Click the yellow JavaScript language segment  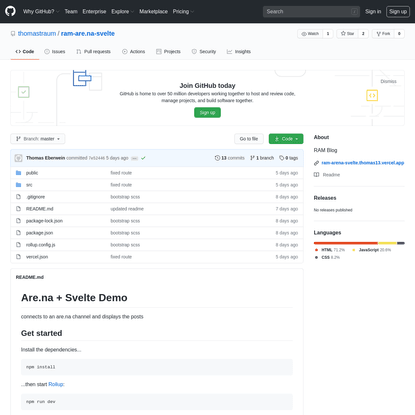coord(387,243)
